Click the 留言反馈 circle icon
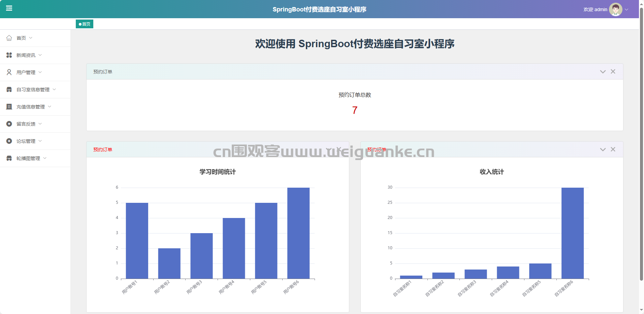The height and width of the screenshot is (314, 644). point(9,124)
